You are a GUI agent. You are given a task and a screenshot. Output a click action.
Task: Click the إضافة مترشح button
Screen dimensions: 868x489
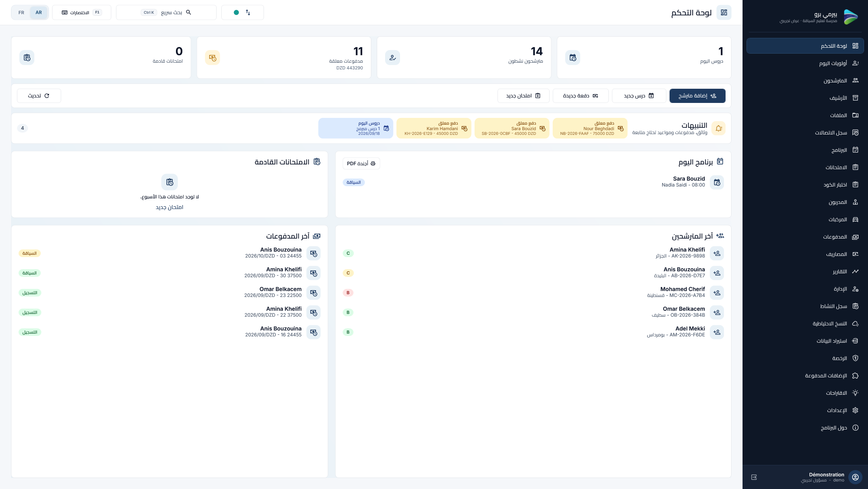[697, 96]
